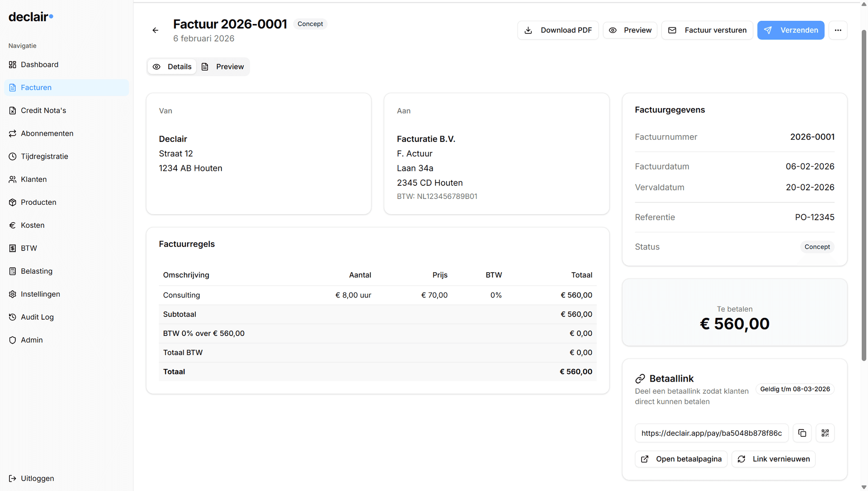Open the Preview button in top toolbar
Image resolution: width=868 pixels, height=491 pixels.
[630, 30]
